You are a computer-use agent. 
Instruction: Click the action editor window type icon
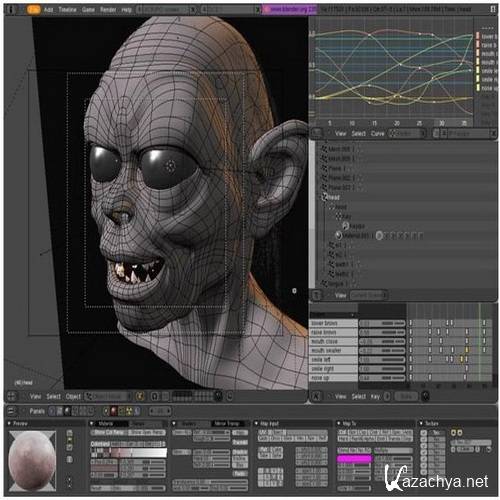[x=316, y=396]
